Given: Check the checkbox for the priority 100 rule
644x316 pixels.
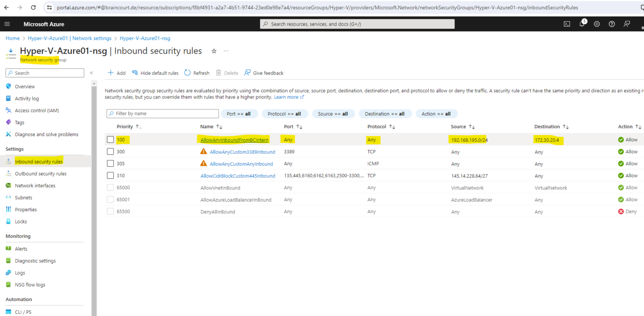Looking at the screenshot, I should coord(110,139).
